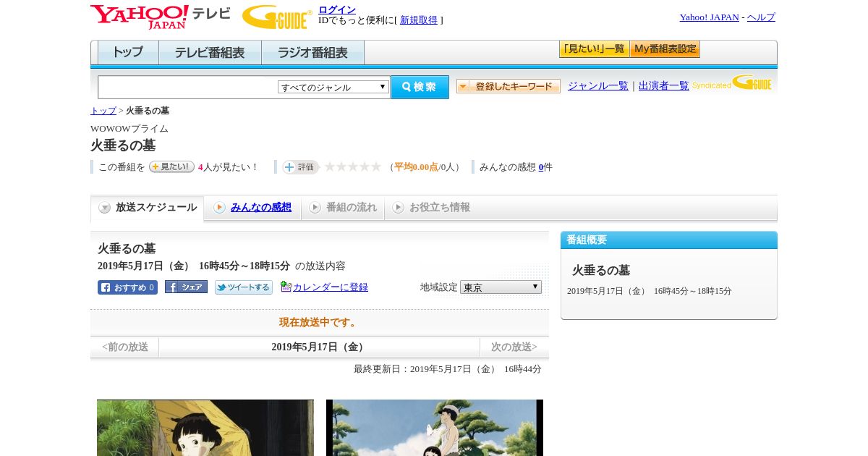Open the Yahoo! JAPAN link at top right
The width and height of the screenshot is (868, 456).
point(709,17)
